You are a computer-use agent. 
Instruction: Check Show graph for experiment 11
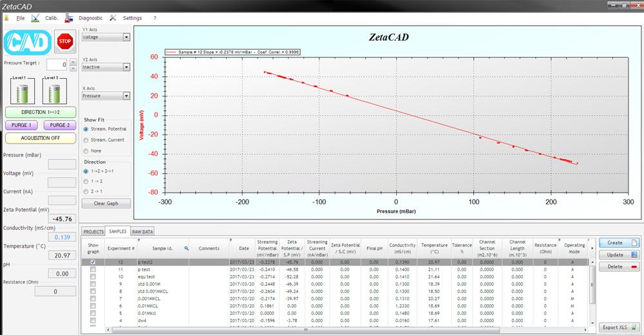pos(93,269)
